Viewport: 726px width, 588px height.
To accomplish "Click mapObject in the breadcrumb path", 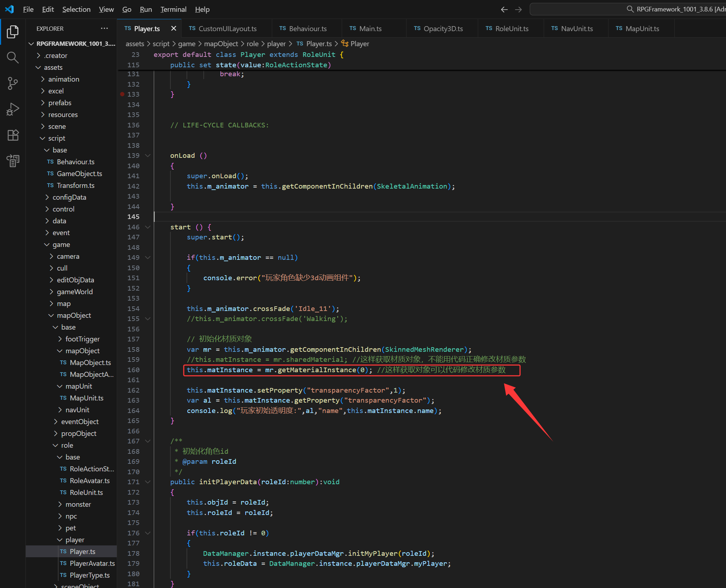I will [221, 44].
